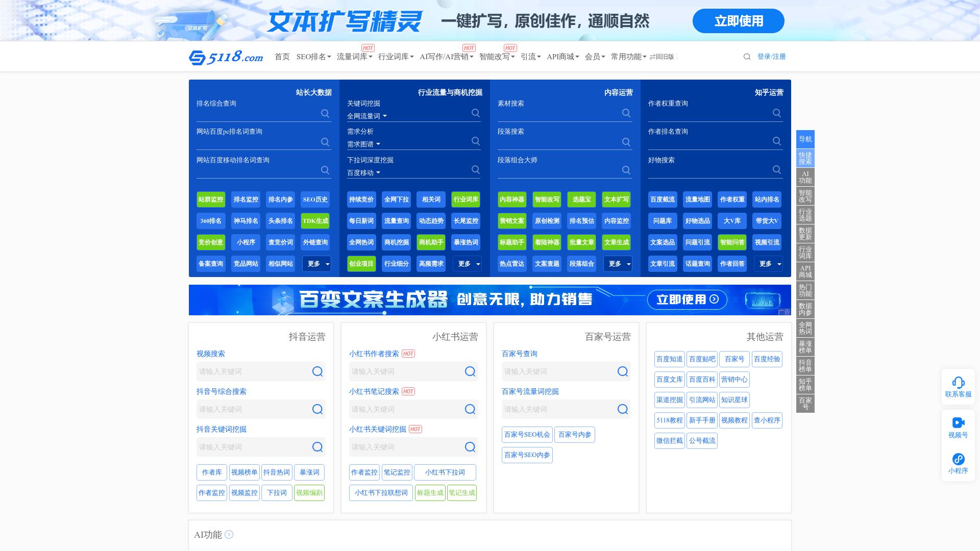Image resolution: width=980 pixels, height=551 pixels.
Task: Click 百变文案生成器 banner ad
Action: click(x=490, y=300)
